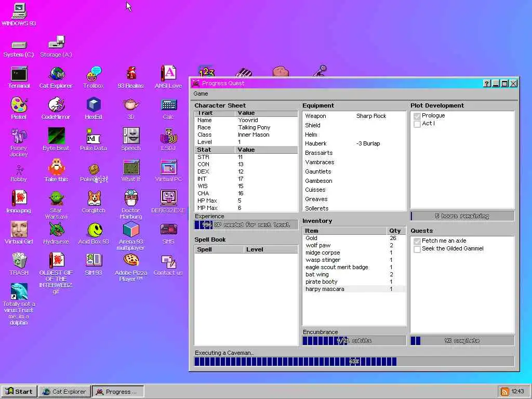Toggle Seek the Gilded Gammel checkbox
Image resolution: width=532 pixels, height=399 pixels.
[417, 249]
